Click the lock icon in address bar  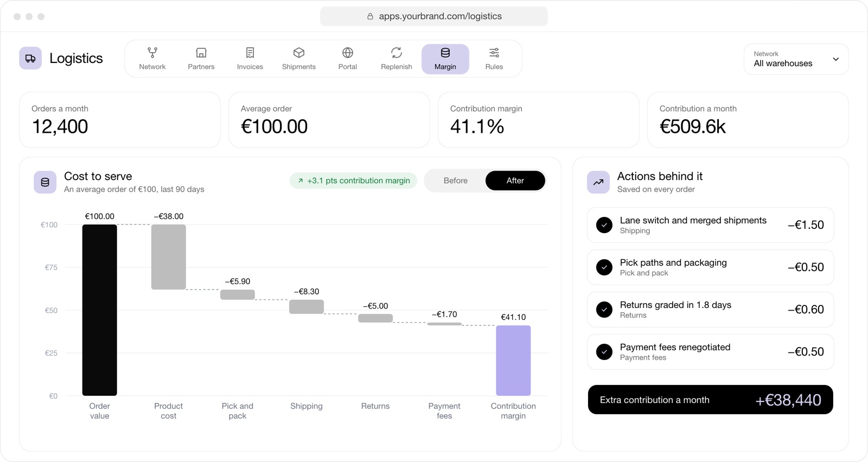click(370, 16)
